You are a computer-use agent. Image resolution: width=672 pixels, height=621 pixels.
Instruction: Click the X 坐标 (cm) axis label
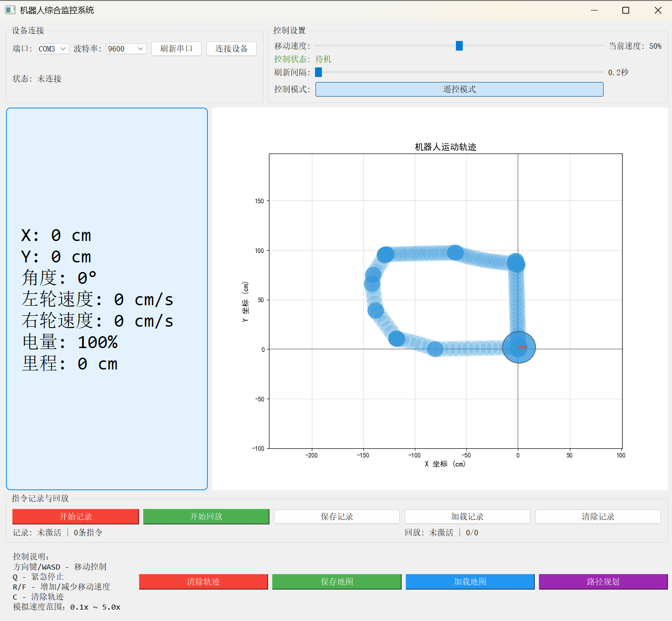pos(445,464)
